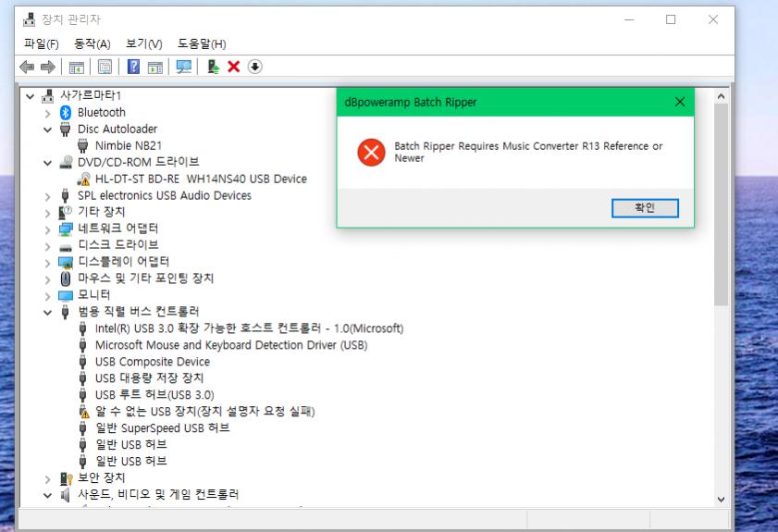Collapse the 범용 직렬 버스 컨트롤러 category
This screenshot has height=532, width=778.
[x=48, y=312]
